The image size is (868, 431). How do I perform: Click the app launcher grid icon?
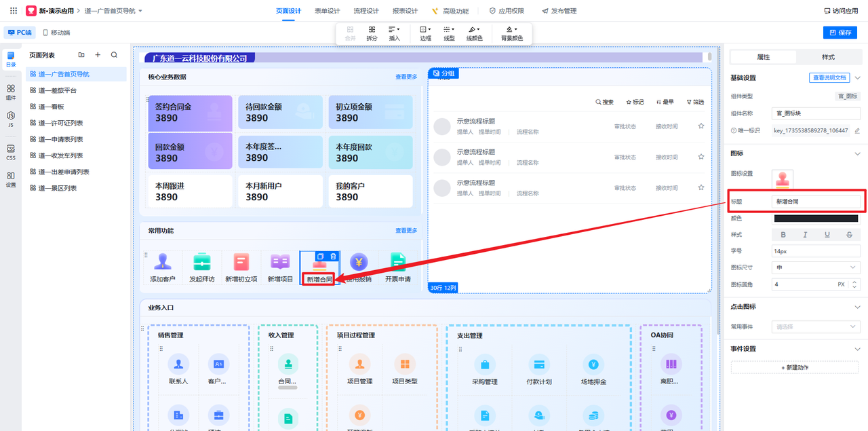click(14, 11)
